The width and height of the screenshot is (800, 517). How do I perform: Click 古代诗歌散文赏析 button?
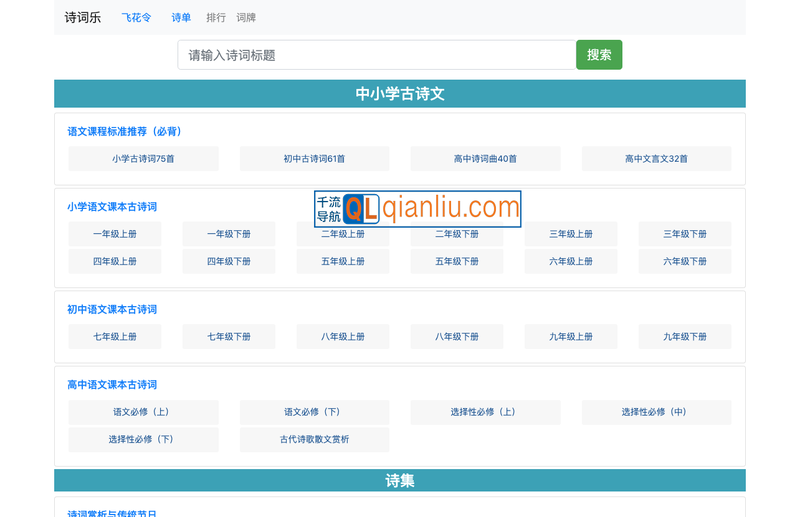tap(314, 439)
